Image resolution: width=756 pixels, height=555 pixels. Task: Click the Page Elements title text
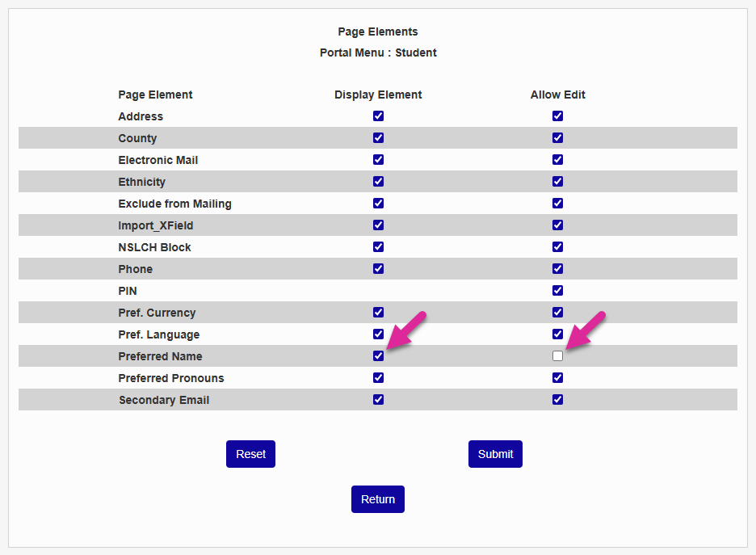(x=378, y=32)
